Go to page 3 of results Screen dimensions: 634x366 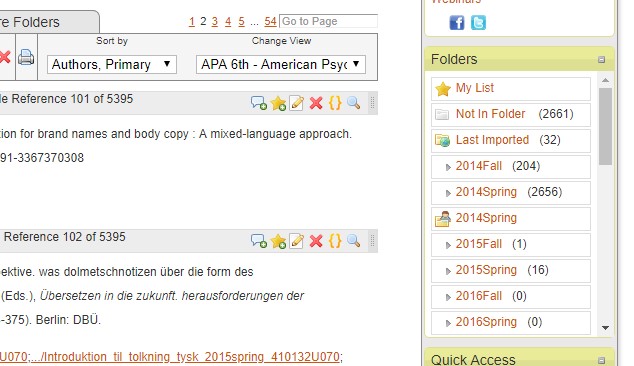[215, 21]
